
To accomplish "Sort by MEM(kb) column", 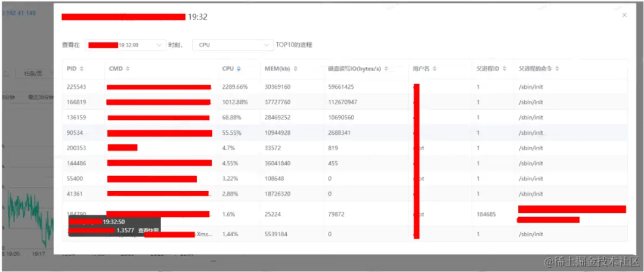I will tap(295, 69).
